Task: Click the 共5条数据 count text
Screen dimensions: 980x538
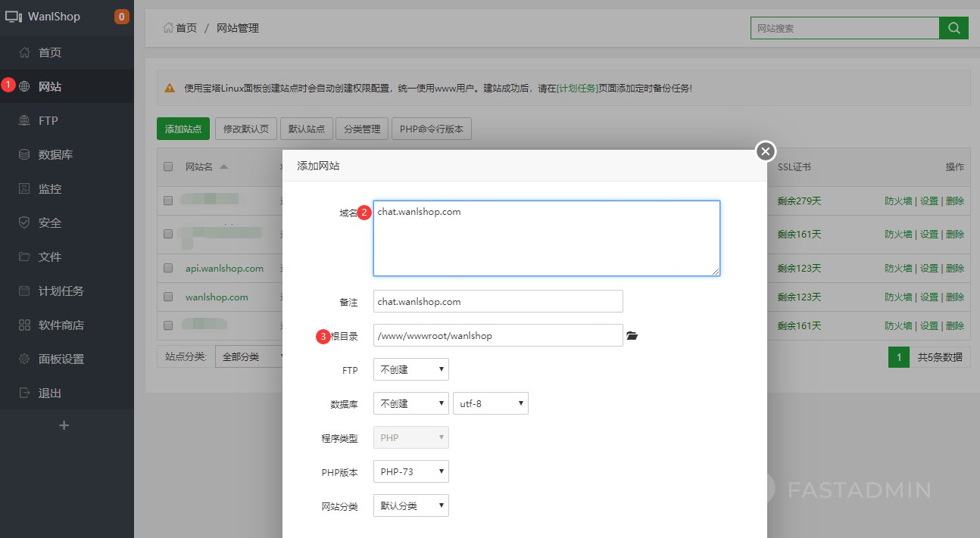Action: 940,357
